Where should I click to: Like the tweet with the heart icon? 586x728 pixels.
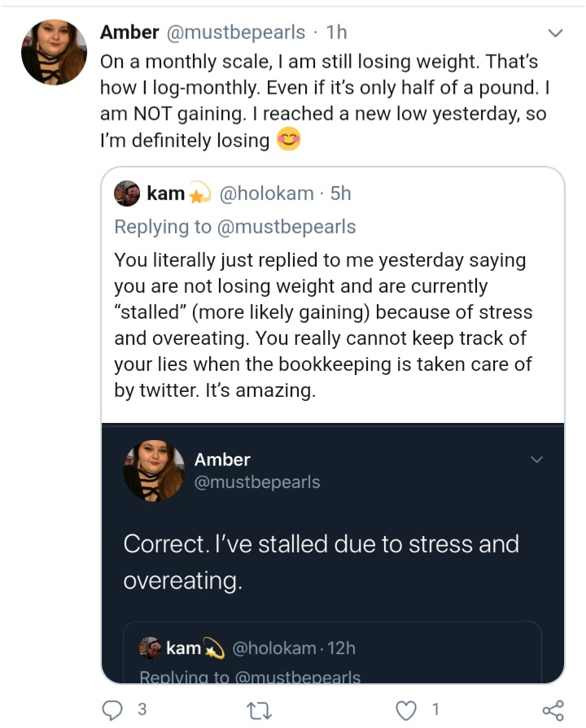pos(405,710)
